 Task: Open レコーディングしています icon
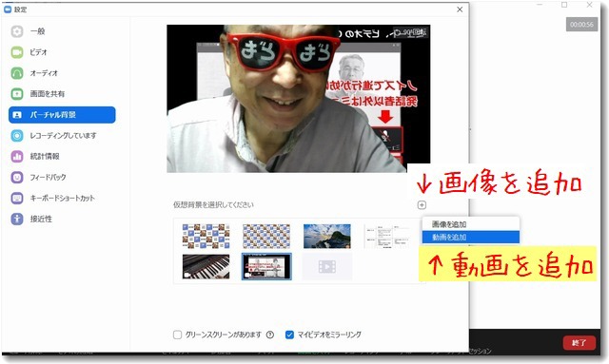click(x=17, y=136)
